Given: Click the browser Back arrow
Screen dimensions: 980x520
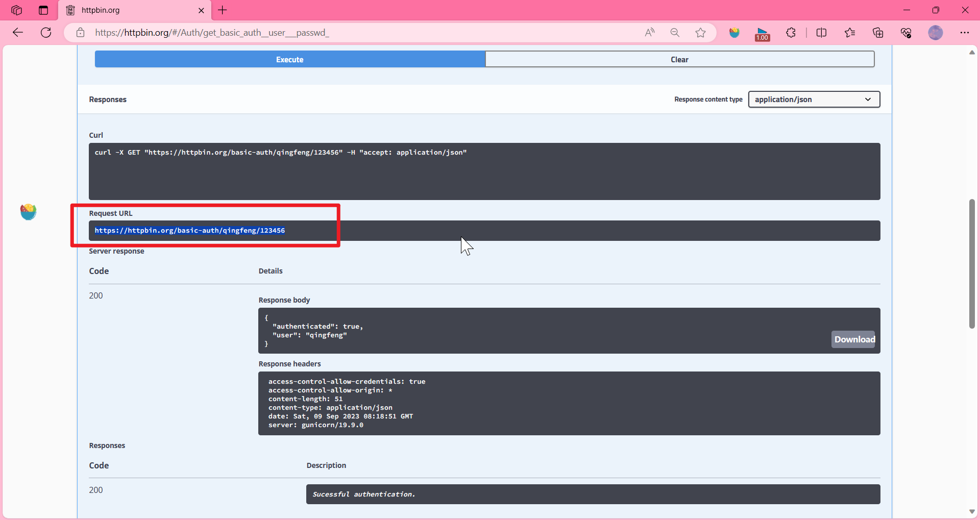Looking at the screenshot, I should click(x=18, y=33).
